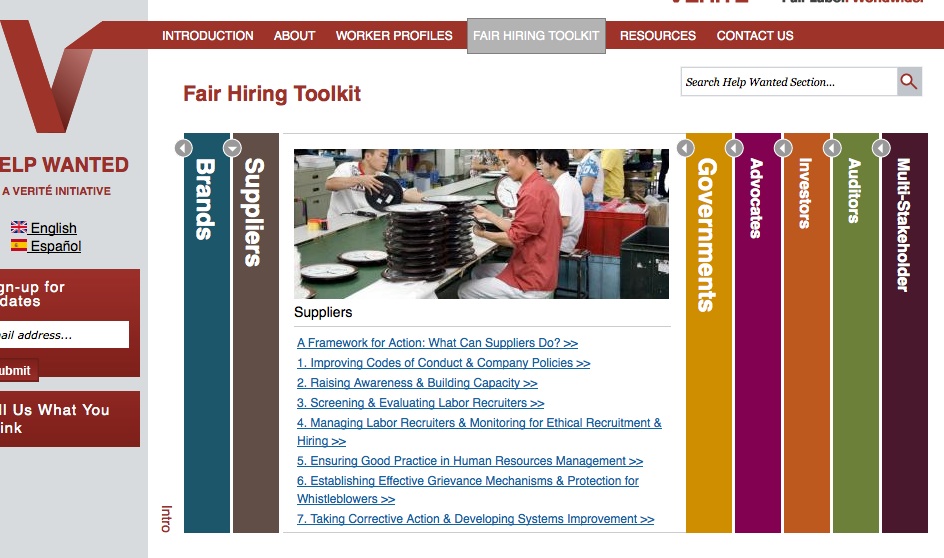This screenshot has height=558, width=944.
Task: Go to the Resources menu item
Action: tap(658, 36)
